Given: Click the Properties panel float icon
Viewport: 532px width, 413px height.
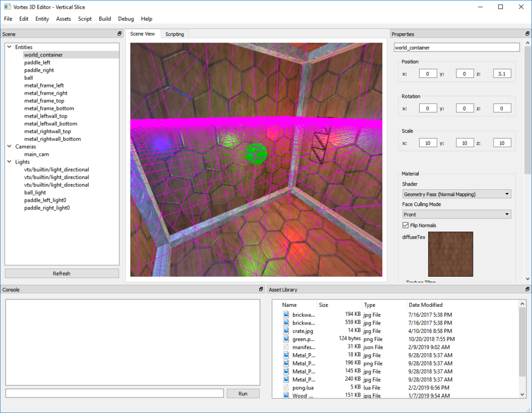Looking at the screenshot, I should click(528, 34).
